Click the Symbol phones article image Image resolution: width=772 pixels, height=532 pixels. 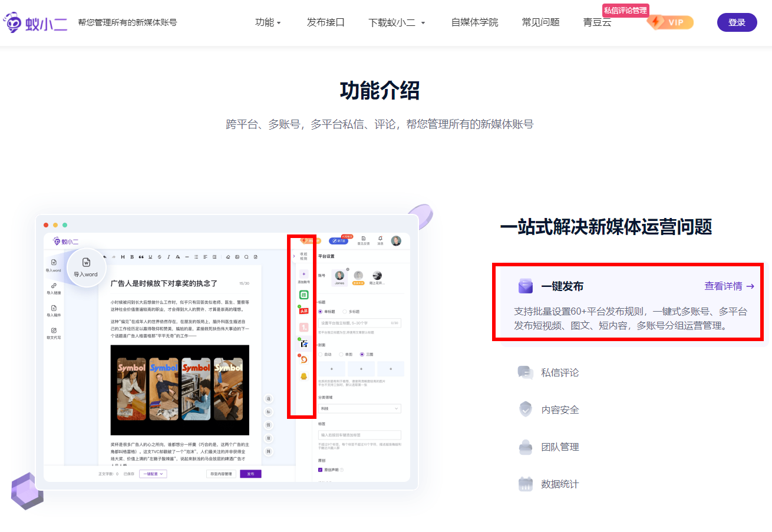point(180,390)
